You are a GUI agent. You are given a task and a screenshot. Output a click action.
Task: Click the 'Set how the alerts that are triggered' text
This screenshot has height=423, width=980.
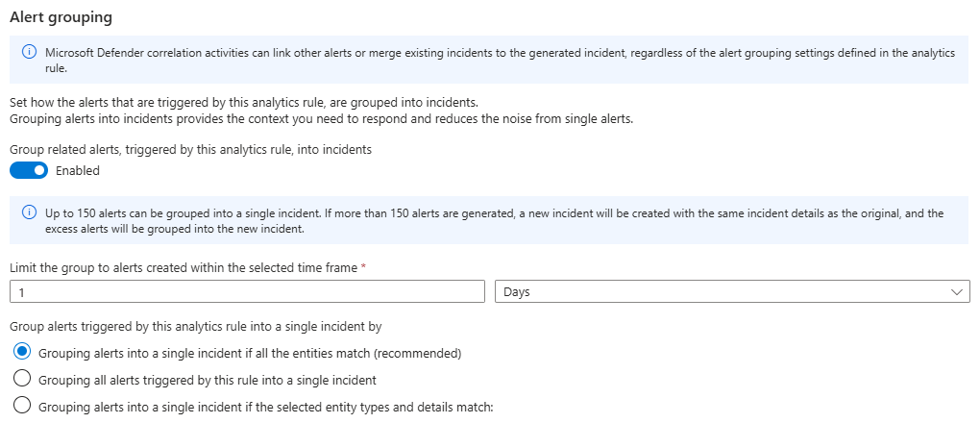coord(244,103)
